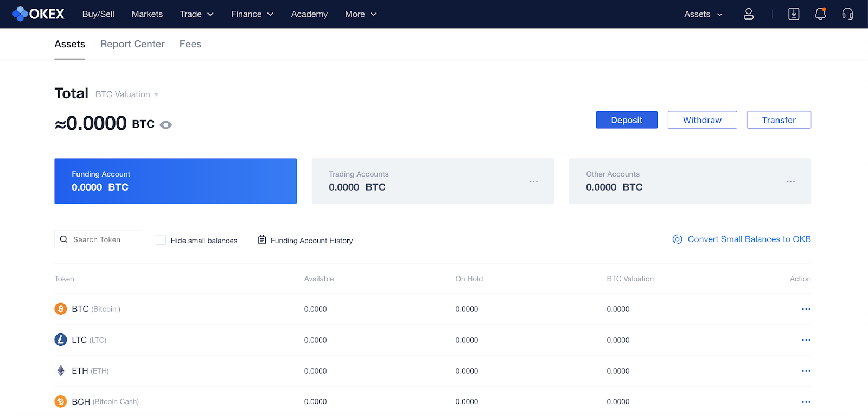The width and height of the screenshot is (868, 416).
Task: Click Convert Small Balances to OKB
Action: (x=749, y=239)
